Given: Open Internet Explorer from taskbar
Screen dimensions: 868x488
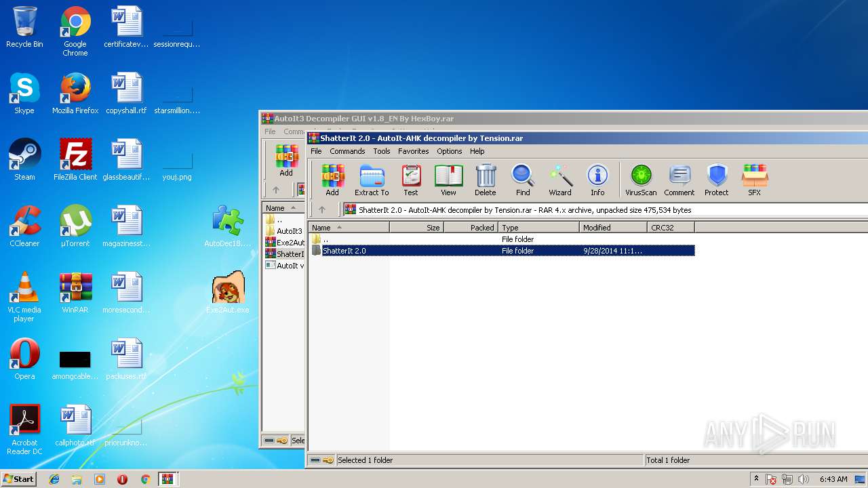Looking at the screenshot, I should (x=54, y=479).
